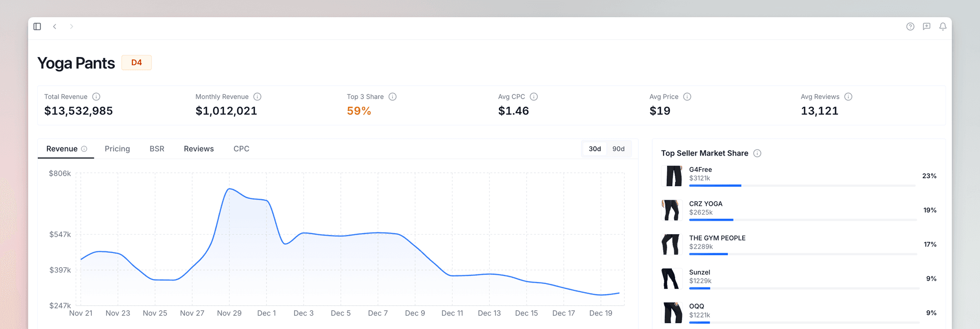Image resolution: width=980 pixels, height=329 pixels.
Task: Open the G4Free product thumbnail
Action: click(672, 176)
